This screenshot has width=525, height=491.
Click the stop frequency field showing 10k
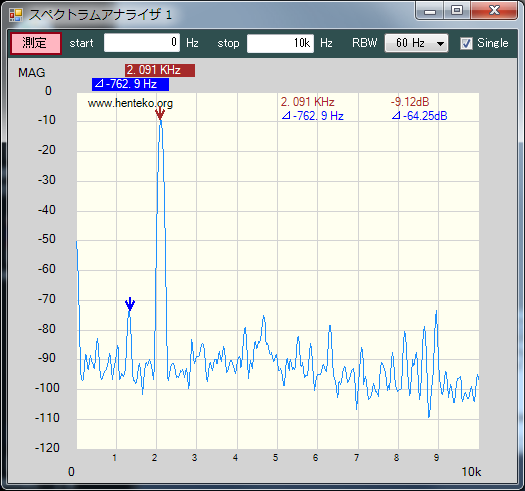(280, 43)
